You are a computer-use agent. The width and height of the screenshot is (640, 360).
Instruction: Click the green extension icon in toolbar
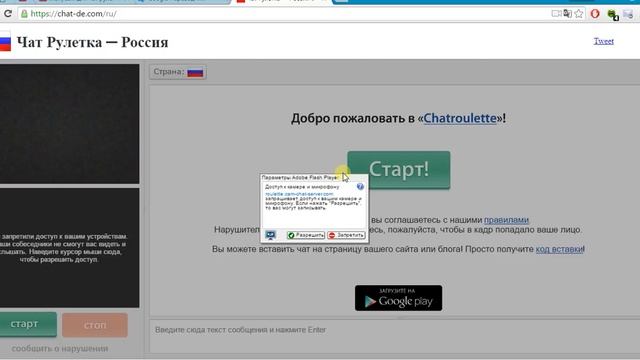pos(613,15)
